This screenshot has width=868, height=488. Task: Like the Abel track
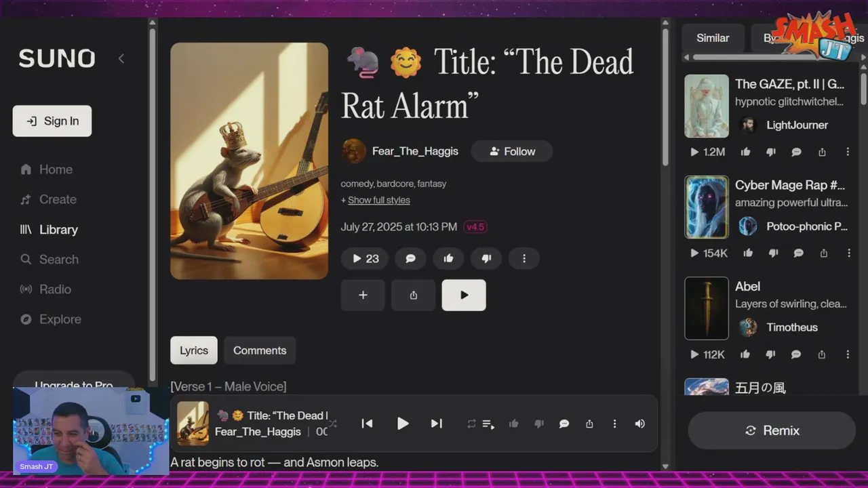(x=745, y=354)
